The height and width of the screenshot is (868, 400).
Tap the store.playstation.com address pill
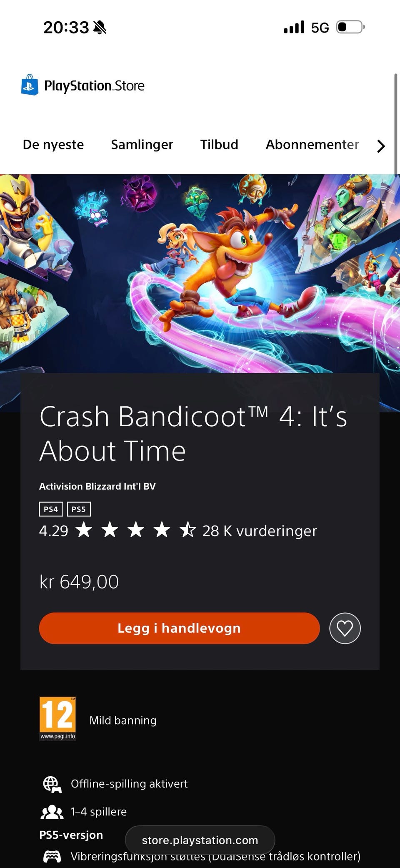200,840
